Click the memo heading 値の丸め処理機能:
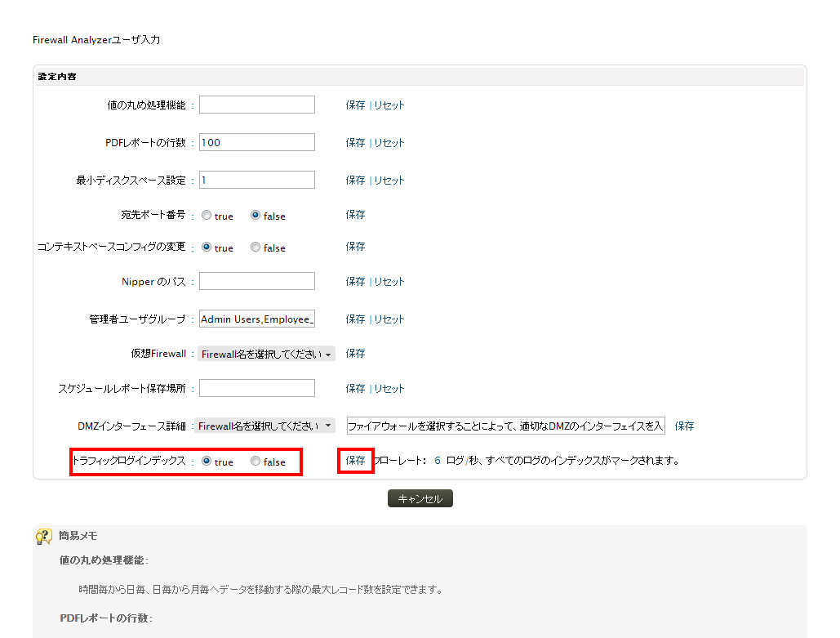The height and width of the screenshot is (638, 840). [104, 560]
